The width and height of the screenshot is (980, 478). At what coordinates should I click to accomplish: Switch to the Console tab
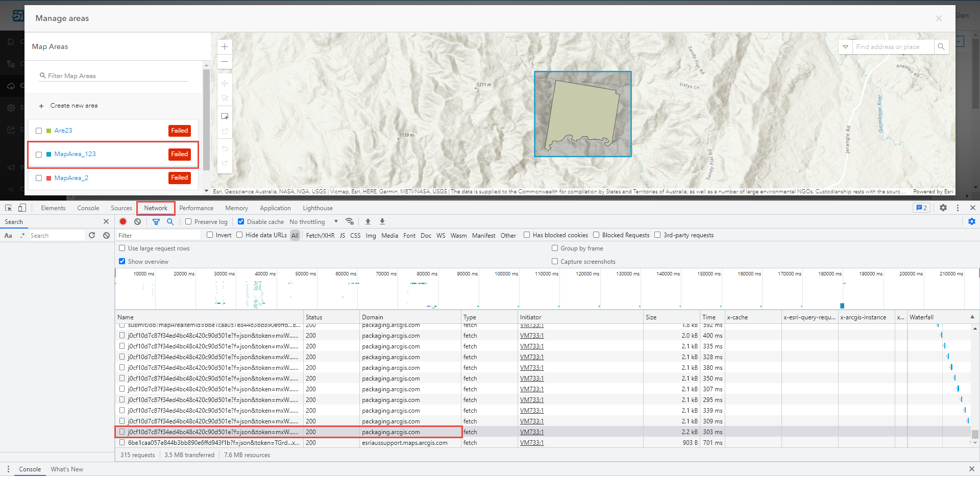click(x=88, y=208)
